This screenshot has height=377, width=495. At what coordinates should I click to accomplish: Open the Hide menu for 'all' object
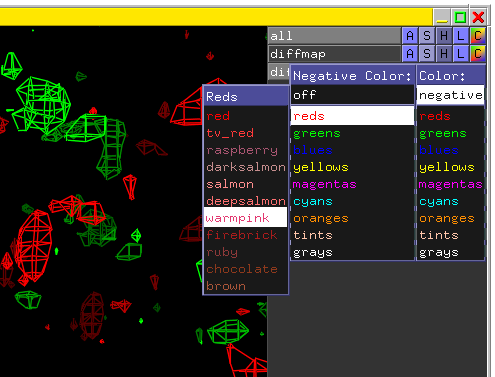[x=444, y=36]
